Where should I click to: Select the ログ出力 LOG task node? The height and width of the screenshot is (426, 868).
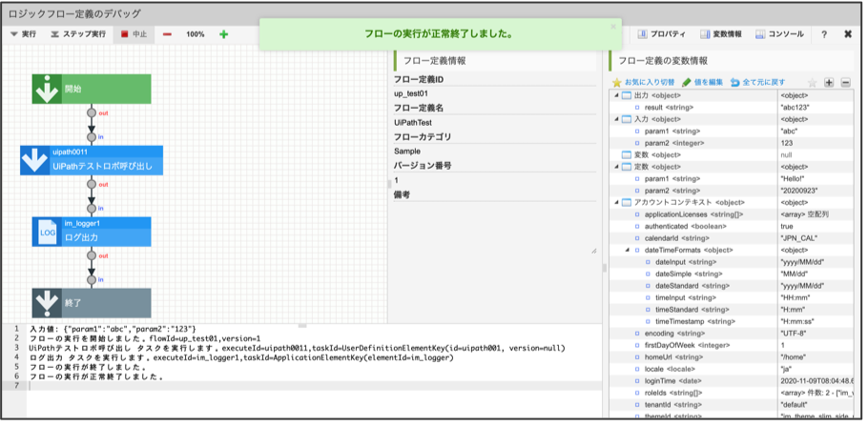[91, 233]
